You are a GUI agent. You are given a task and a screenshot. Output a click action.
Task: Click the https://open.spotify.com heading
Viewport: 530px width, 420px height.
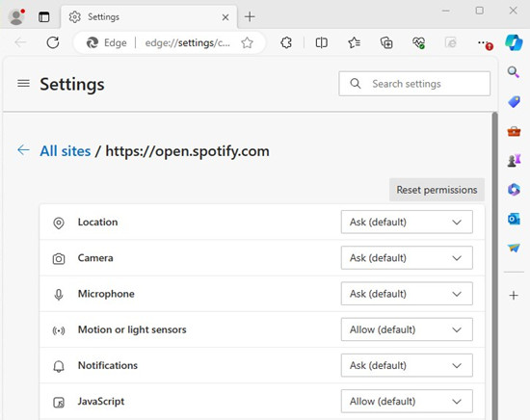187,151
